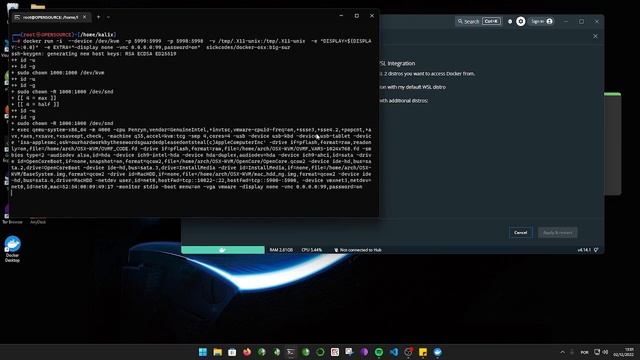Close the Docker settings panel with X
Screen dimensions: 640x360
[595, 36]
